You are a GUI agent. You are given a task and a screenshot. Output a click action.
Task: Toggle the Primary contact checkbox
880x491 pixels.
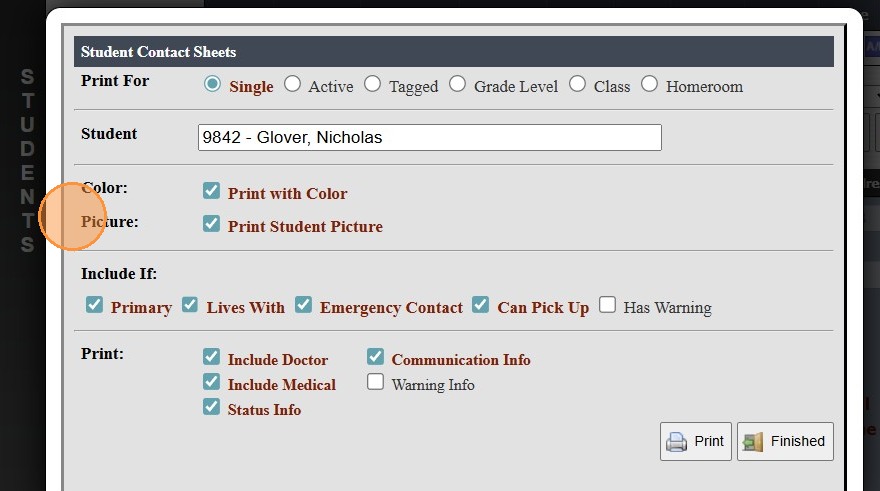pos(94,304)
